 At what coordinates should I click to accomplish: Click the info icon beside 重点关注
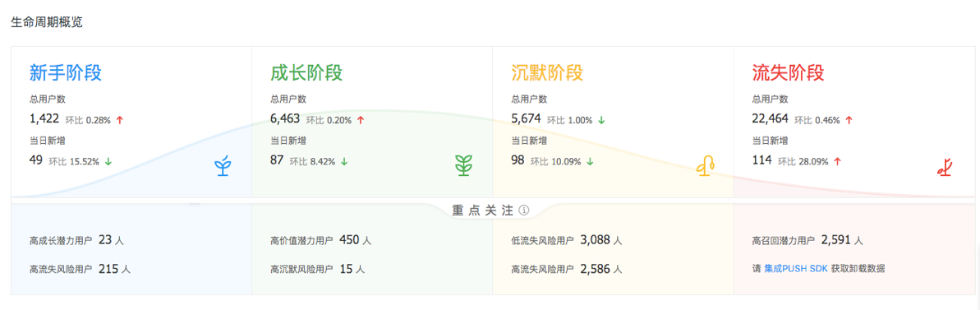pos(524,211)
